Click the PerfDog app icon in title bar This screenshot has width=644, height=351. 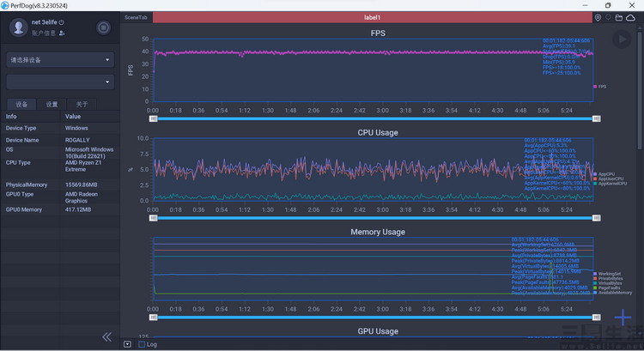click(x=5, y=5)
